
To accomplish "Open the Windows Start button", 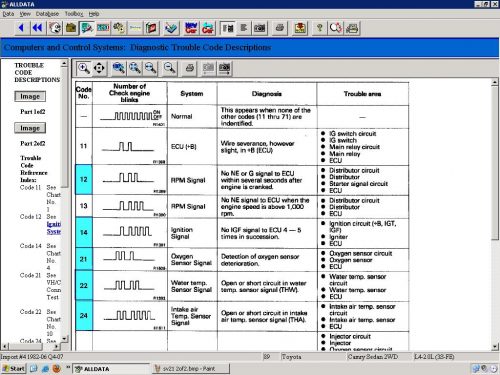I will pos(13,369).
